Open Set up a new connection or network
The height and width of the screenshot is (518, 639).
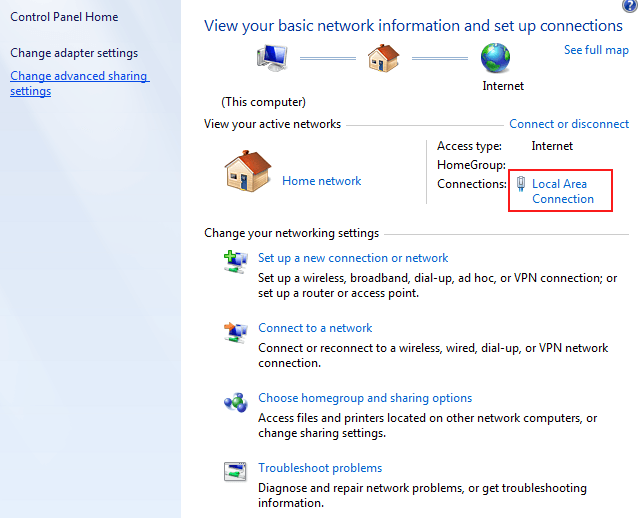click(353, 258)
